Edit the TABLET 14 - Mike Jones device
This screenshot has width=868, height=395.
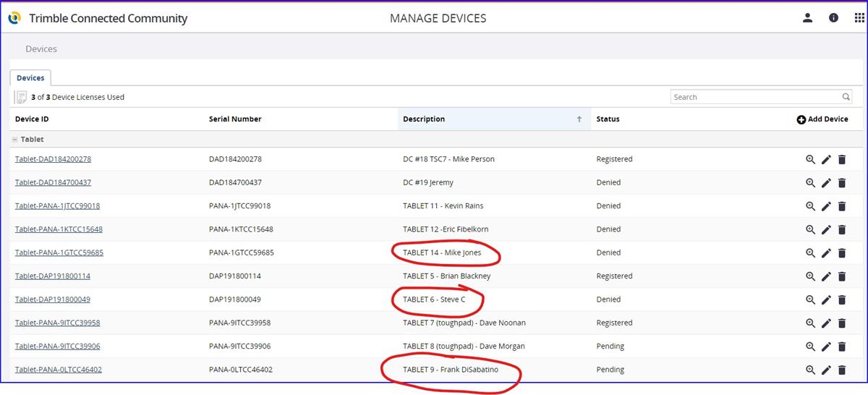[826, 253]
